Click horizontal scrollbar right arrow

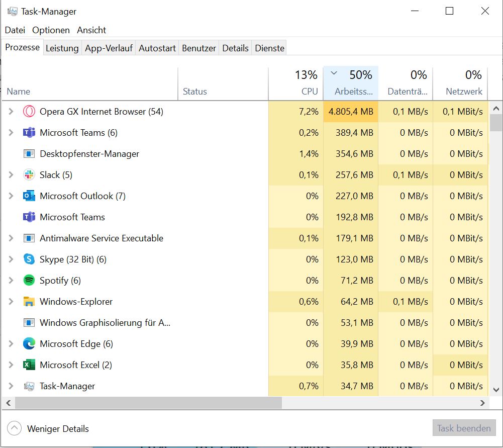click(x=482, y=403)
